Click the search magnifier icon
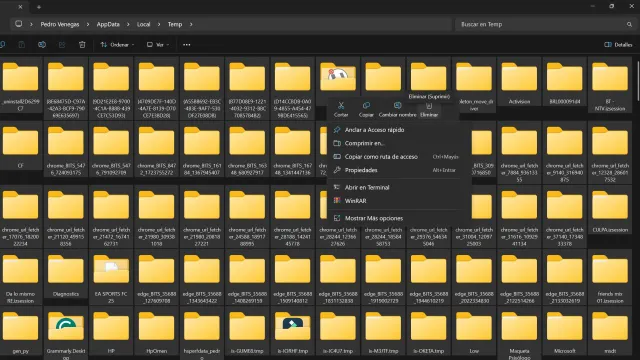This screenshot has height=360, width=640. 629,24
